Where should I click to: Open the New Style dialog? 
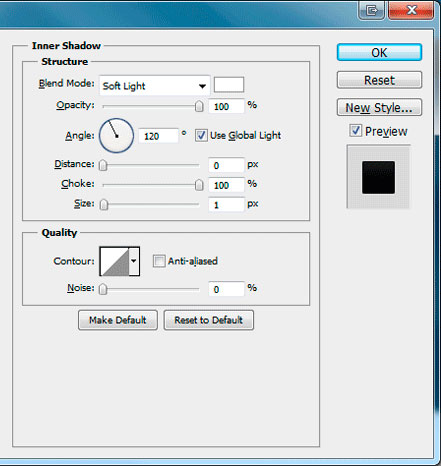point(379,107)
